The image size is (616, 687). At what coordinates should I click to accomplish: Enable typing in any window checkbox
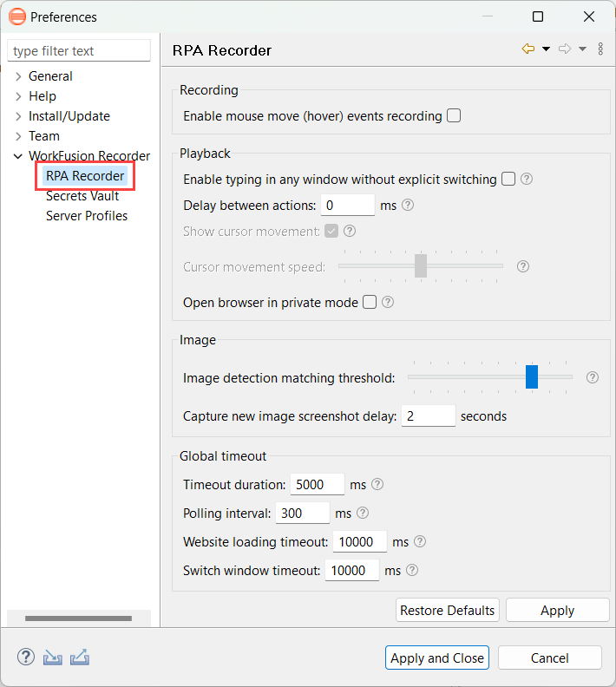click(x=508, y=179)
